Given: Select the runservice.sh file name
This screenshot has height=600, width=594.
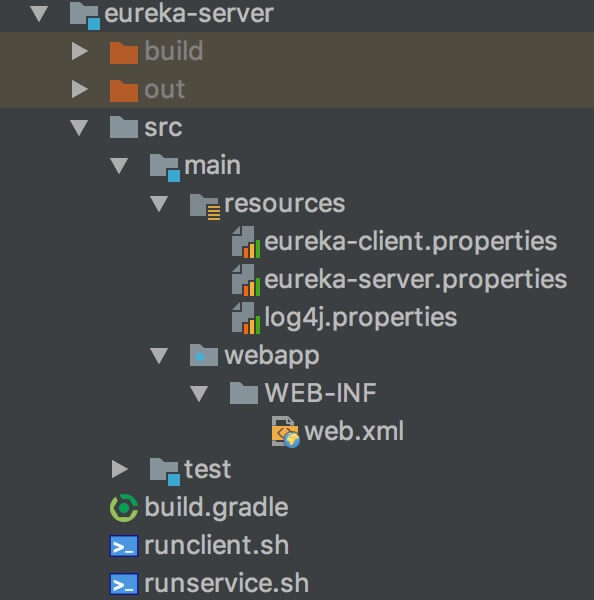Looking at the screenshot, I should pyautogui.click(x=227, y=584).
